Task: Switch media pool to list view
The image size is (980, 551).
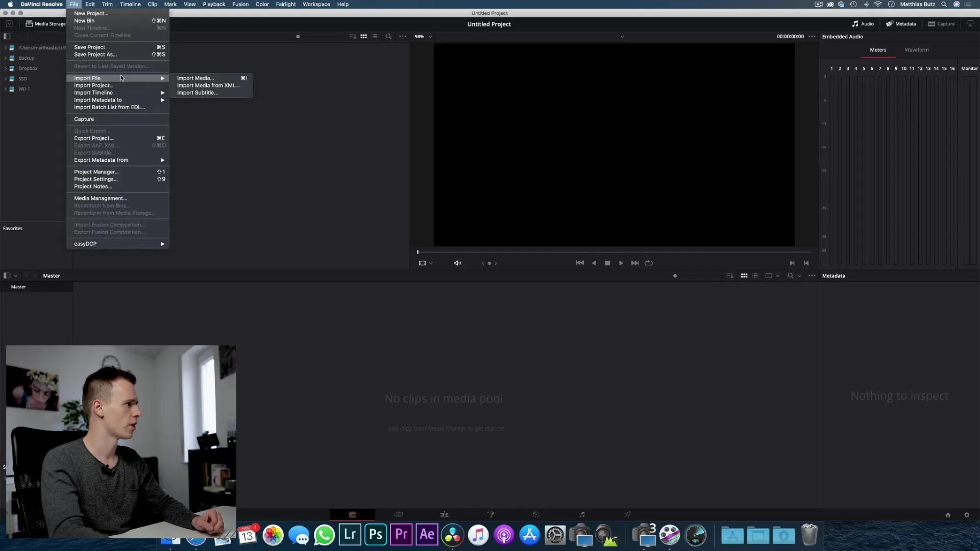Action: click(755, 276)
